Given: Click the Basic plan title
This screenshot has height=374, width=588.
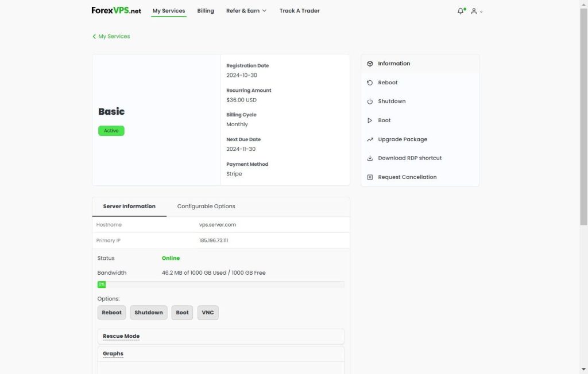Looking at the screenshot, I should coord(111,112).
